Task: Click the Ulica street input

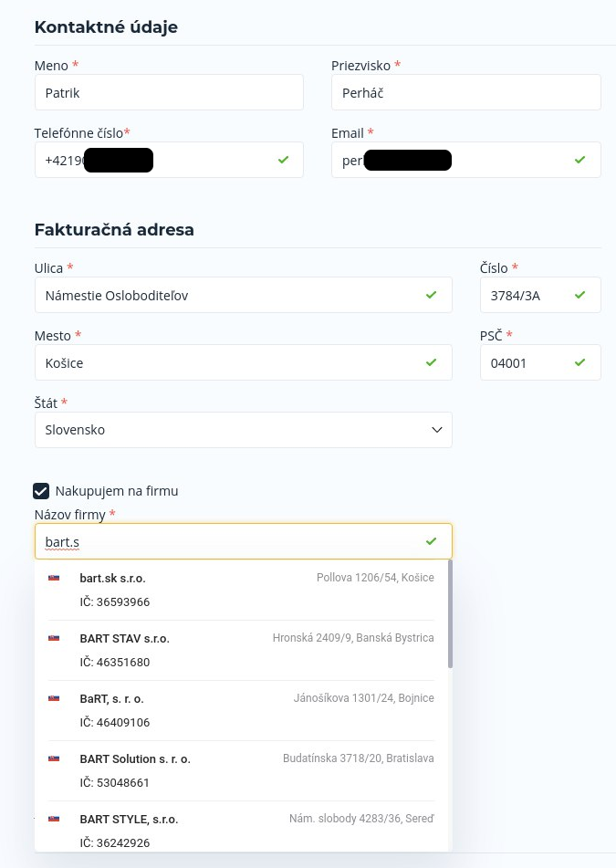Action: (x=244, y=295)
